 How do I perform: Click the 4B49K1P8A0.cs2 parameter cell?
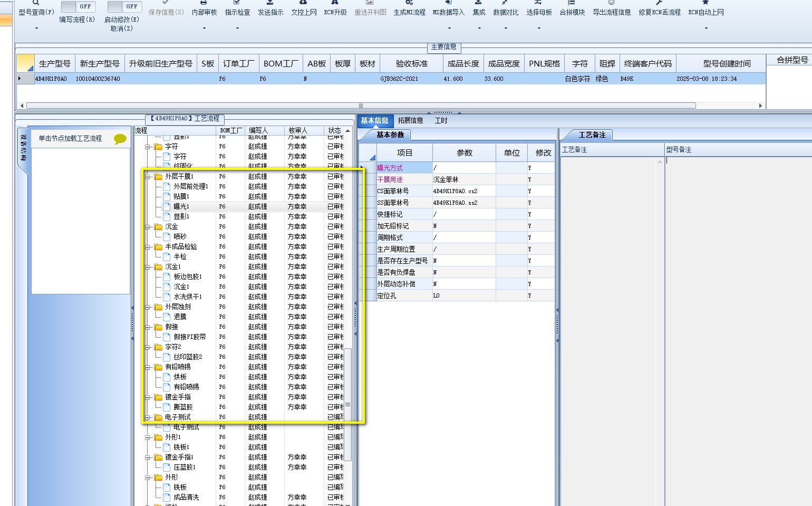coord(464,191)
